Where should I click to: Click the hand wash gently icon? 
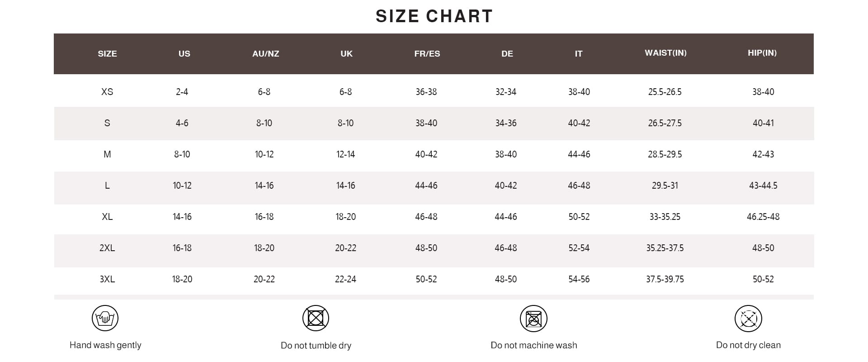click(105, 318)
